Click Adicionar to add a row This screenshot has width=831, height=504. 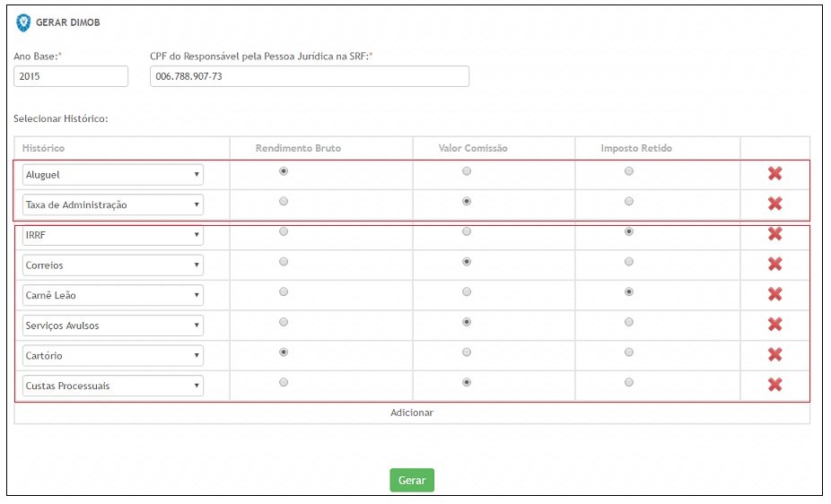(x=412, y=413)
